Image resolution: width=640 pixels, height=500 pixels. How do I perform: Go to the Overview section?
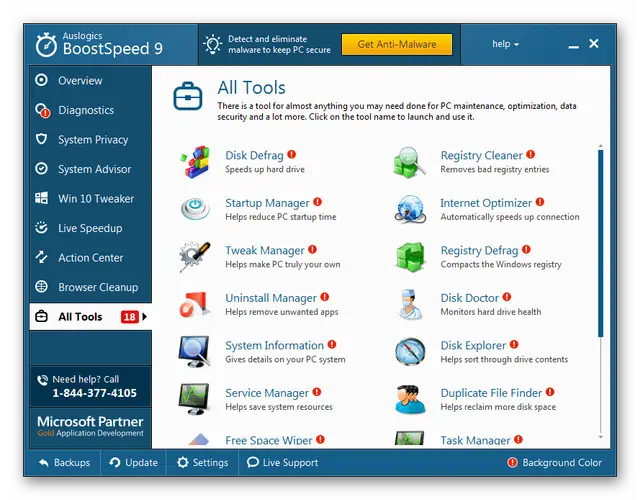91,80
